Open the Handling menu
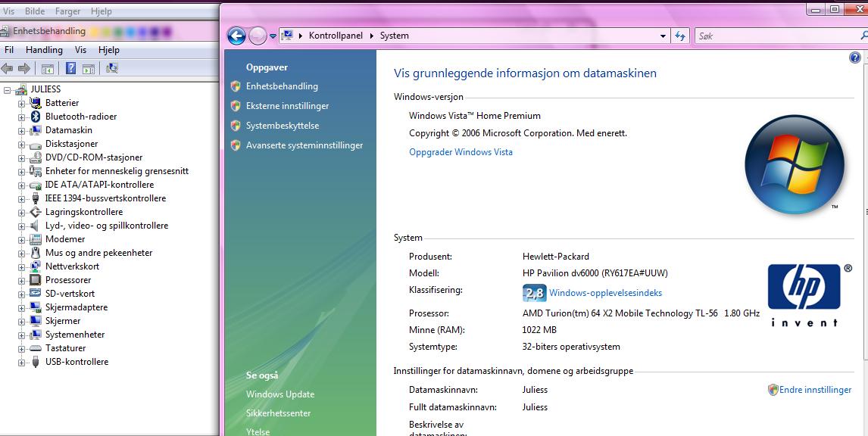This screenshot has height=436, width=868. click(44, 50)
